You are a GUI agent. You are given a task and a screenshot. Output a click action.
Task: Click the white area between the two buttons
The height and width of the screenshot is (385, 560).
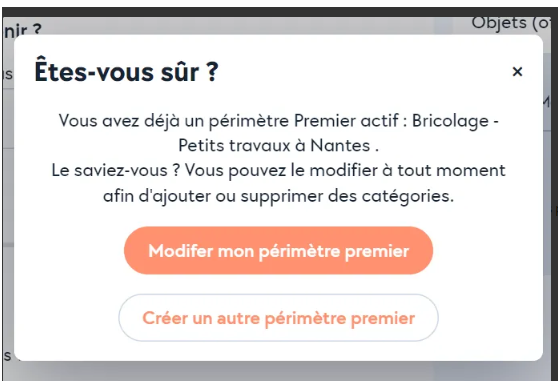279,284
